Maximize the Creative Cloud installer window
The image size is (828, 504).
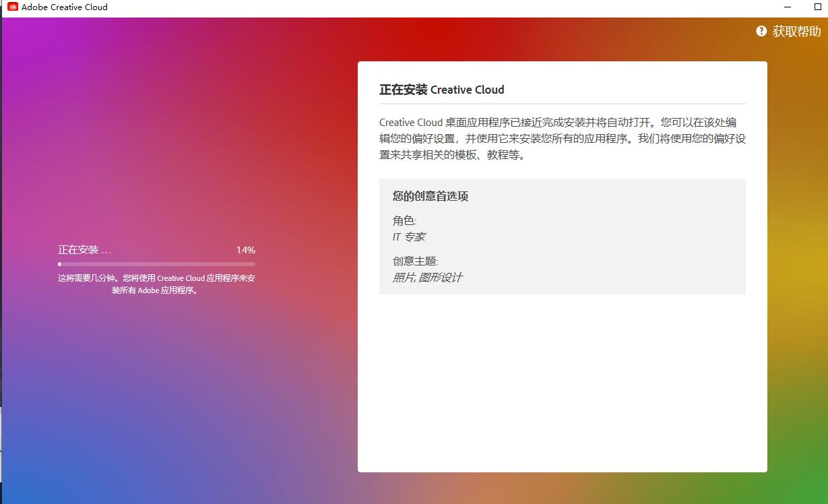click(x=818, y=7)
